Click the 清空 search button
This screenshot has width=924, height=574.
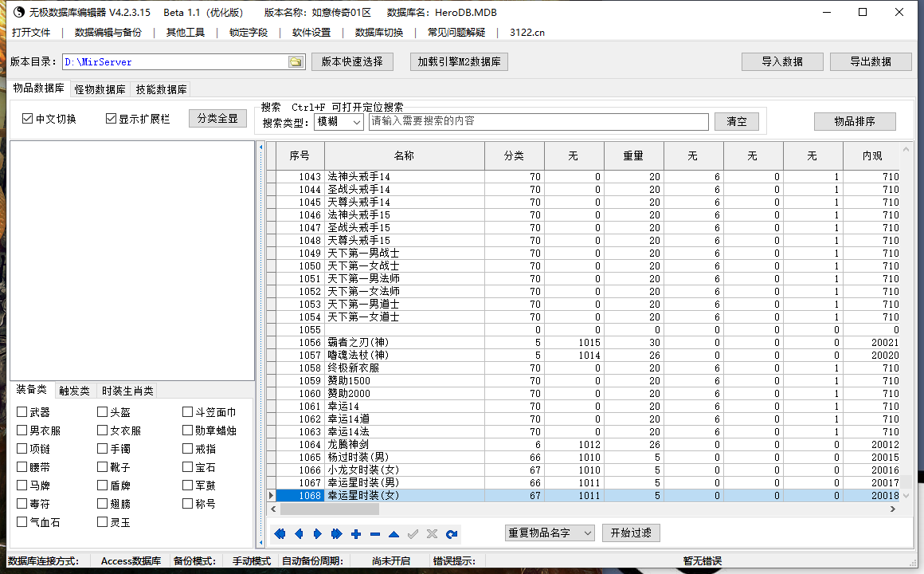tap(737, 121)
